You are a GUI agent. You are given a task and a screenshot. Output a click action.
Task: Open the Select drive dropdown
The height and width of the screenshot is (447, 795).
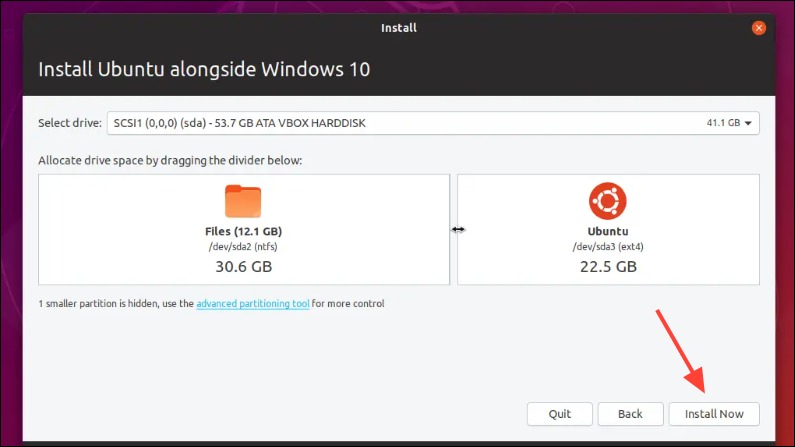(x=433, y=123)
